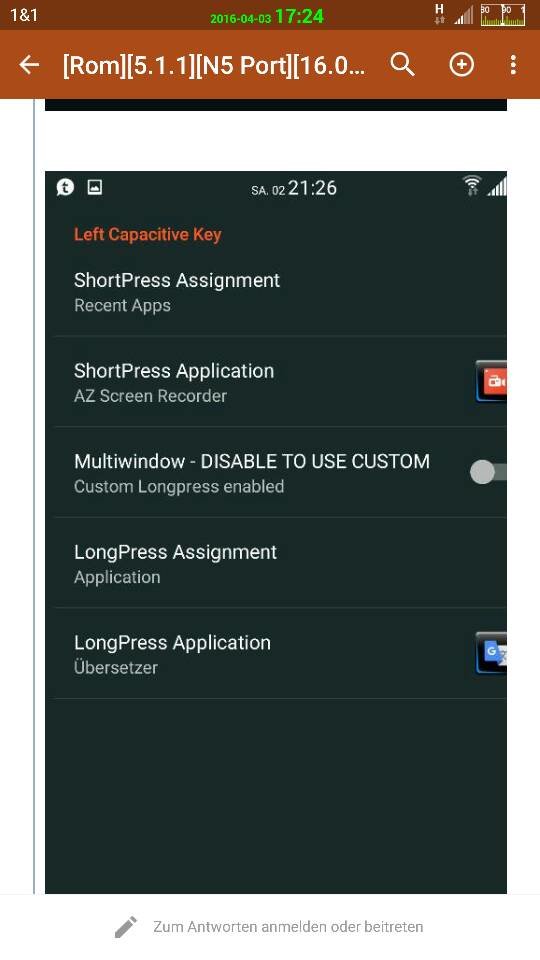Open search with magnifier icon
Image resolution: width=540 pixels, height=960 pixels.
coord(402,64)
